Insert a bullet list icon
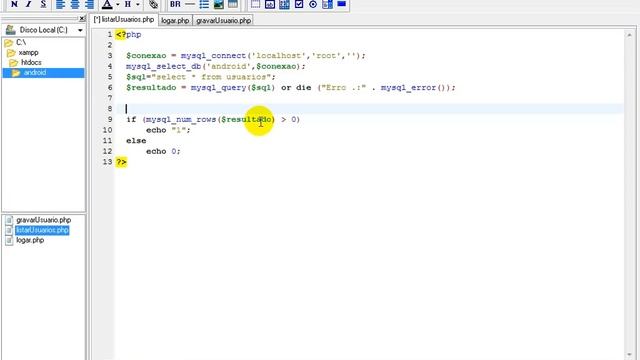The width and height of the screenshot is (640, 360). (x=204, y=4)
